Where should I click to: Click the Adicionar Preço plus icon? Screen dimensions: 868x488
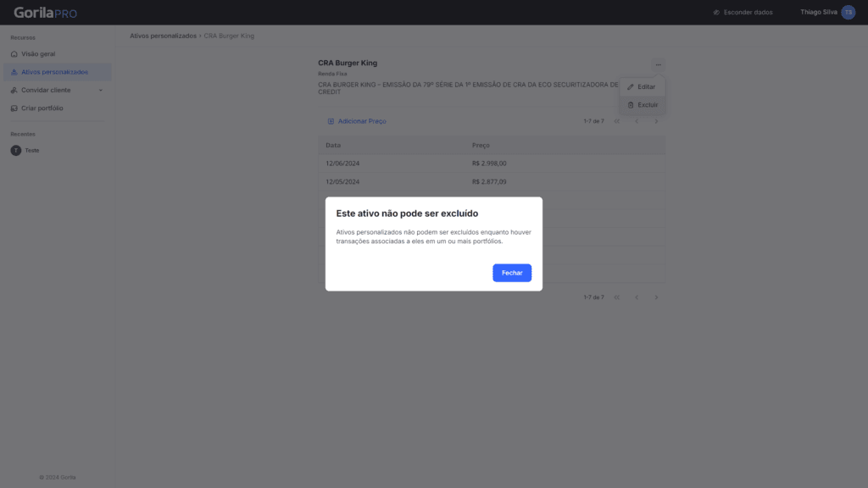coord(331,121)
